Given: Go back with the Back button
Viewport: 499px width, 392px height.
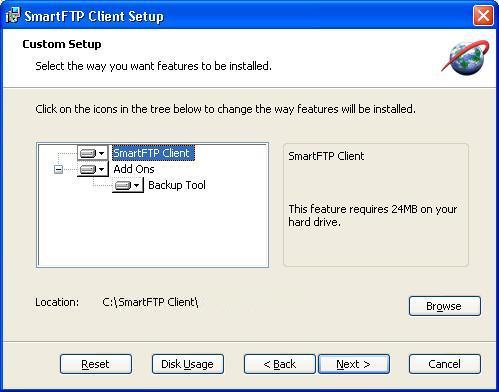Looking at the screenshot, I should click(x=280, y=364).
